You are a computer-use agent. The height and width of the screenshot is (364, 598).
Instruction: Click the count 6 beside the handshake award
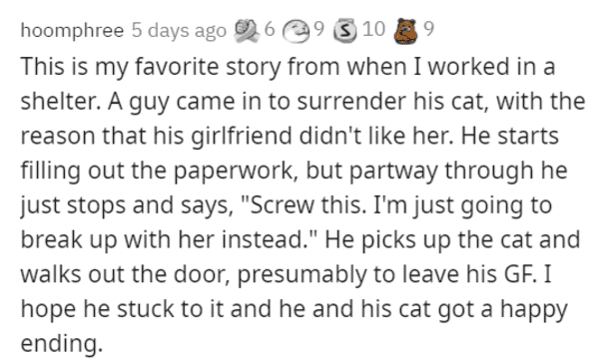click(270, 29)
